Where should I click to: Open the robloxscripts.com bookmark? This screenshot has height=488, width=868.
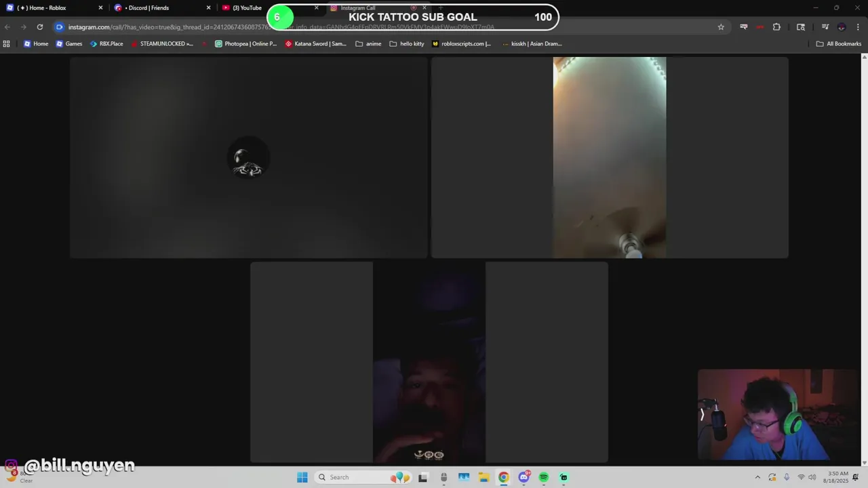[462, 43]
